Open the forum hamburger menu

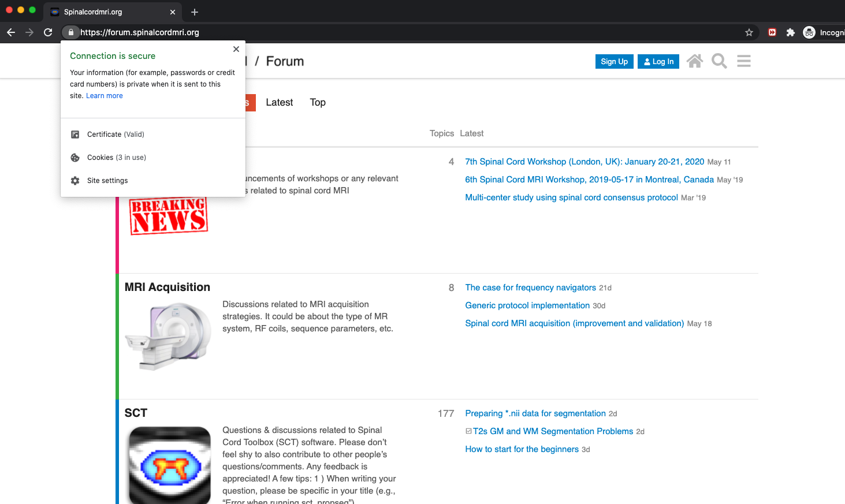744,61
